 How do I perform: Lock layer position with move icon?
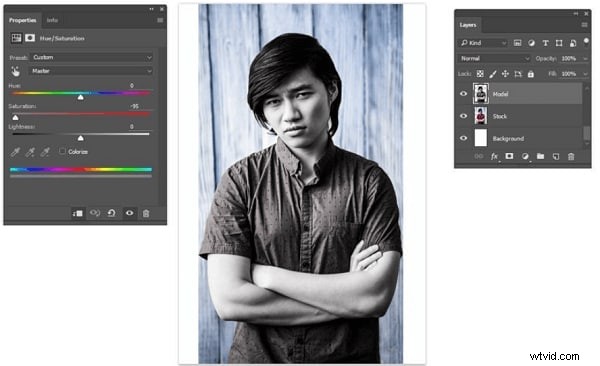[x=505, y=74]
